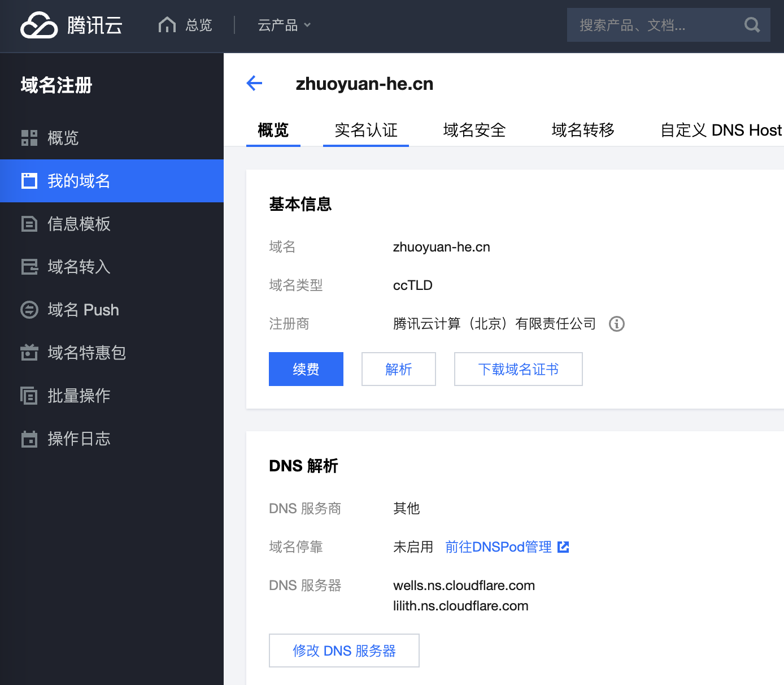Click the 域名特惠包 gift icon
The width and height of the screenshot is (784, 685).
pyautogui.click(x=29, y=352)
